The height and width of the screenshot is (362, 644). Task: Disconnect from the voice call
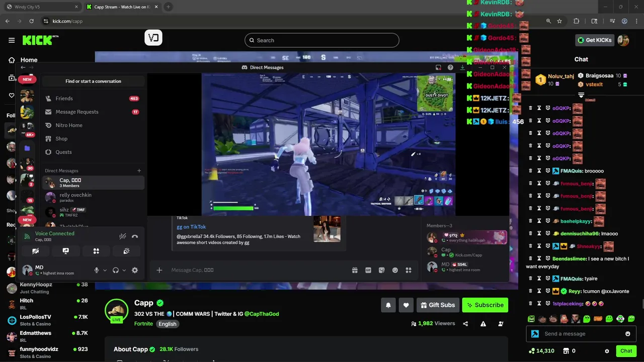(x=135, y=236)
